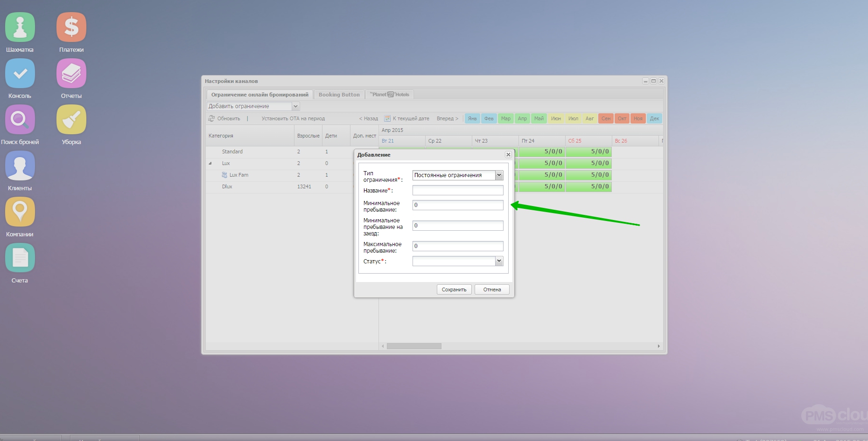Click the Название input field

pos(457,190)
